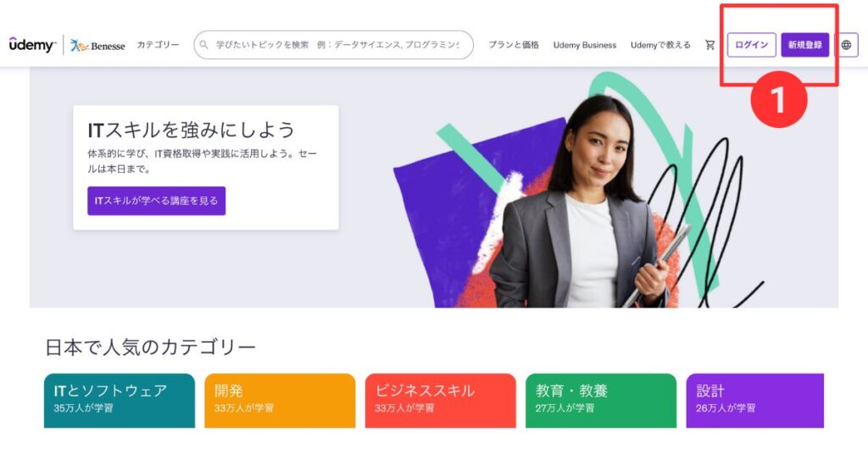Click the globe language selector icon
Image resolution: width=868 pixels, height=454 pixels.
[x=847, y=45]
